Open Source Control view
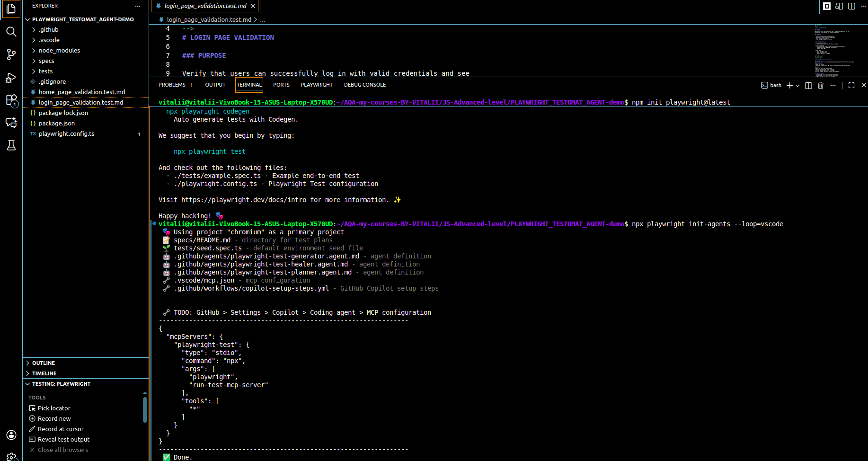Screen dimensions: 868x461 tap(11, 54)
